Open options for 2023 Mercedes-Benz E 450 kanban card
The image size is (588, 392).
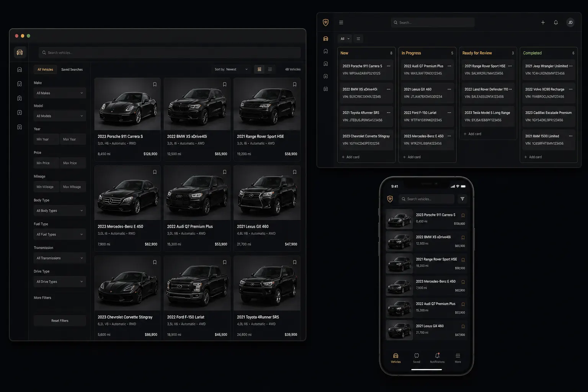point(449,136)
